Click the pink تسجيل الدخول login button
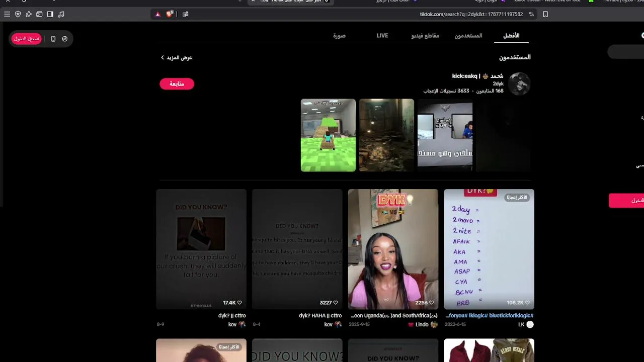 pos(27,39)
